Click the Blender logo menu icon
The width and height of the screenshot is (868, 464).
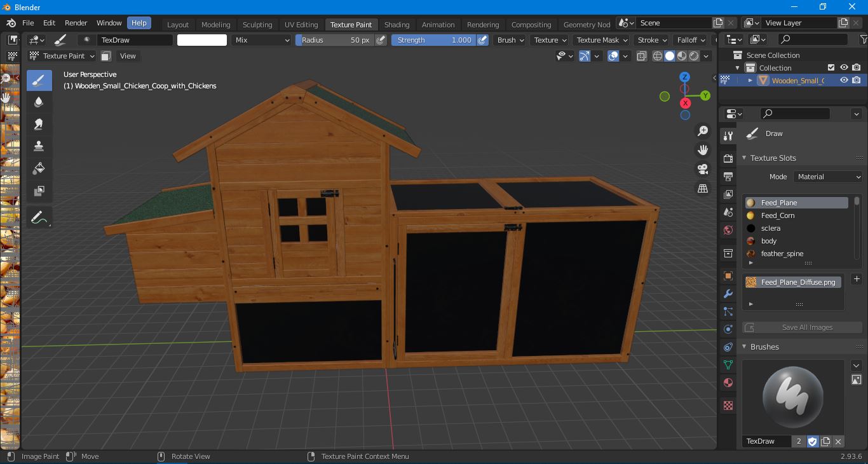pos(11,23)
